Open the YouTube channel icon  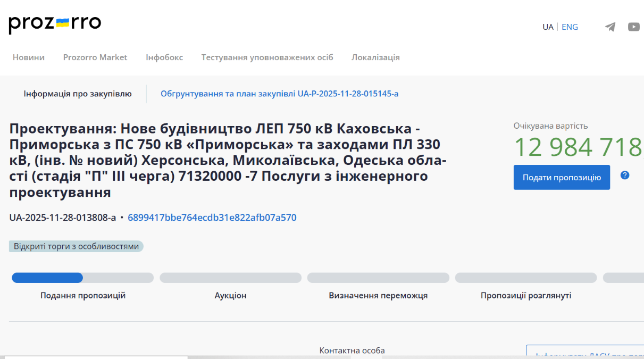coord(633,27)
